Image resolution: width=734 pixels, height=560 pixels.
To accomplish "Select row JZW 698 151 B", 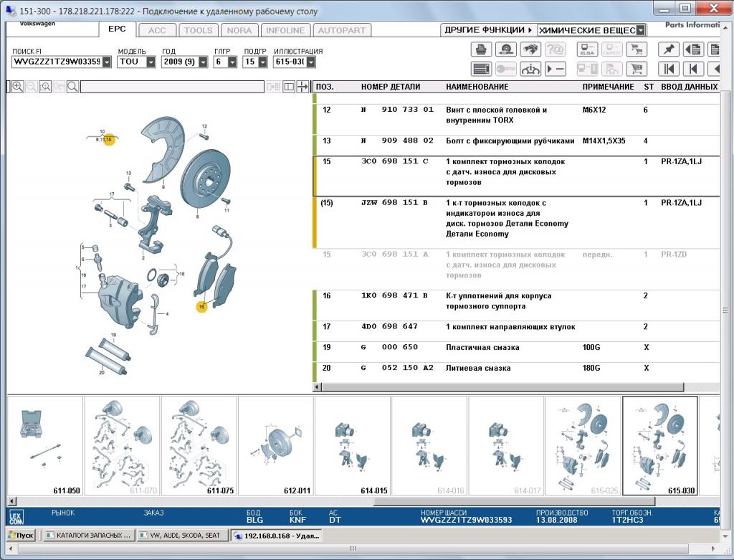I will pyautogui.click(x=517, y=222).
